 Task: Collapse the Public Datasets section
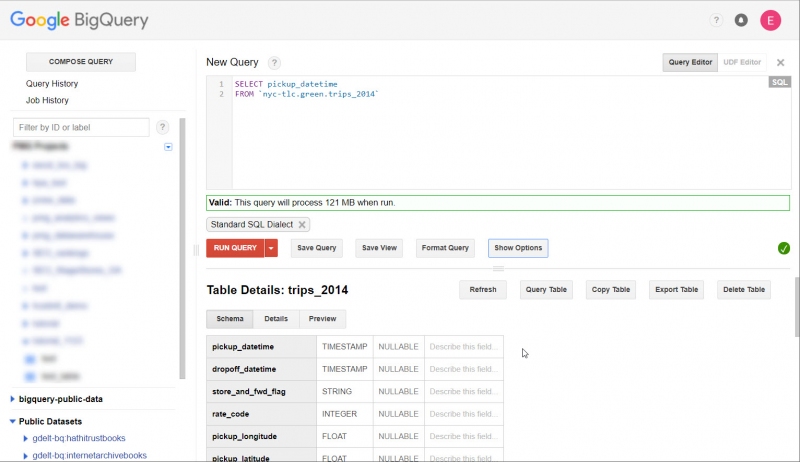click(x=12, y=421)
